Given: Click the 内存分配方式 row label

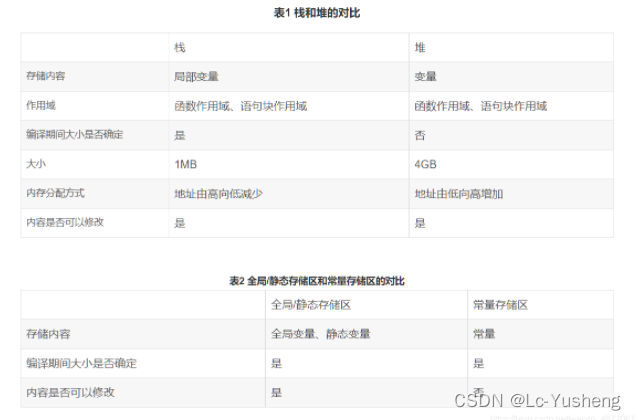Looking at the screenshot, I should click(54, 193).
